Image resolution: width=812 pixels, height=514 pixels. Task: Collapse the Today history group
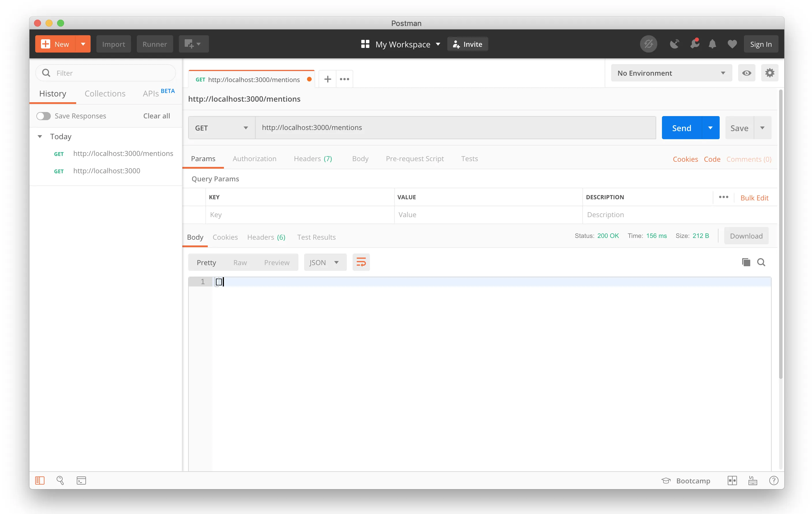pyautogui.click(x=40, y=136)
